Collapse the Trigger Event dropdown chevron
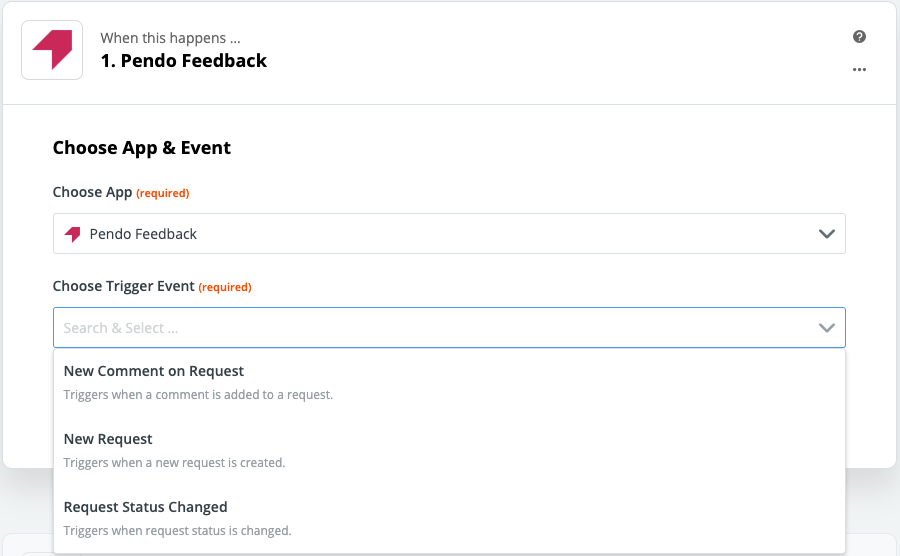Screen dimensions: 900x556 (827, 328)
